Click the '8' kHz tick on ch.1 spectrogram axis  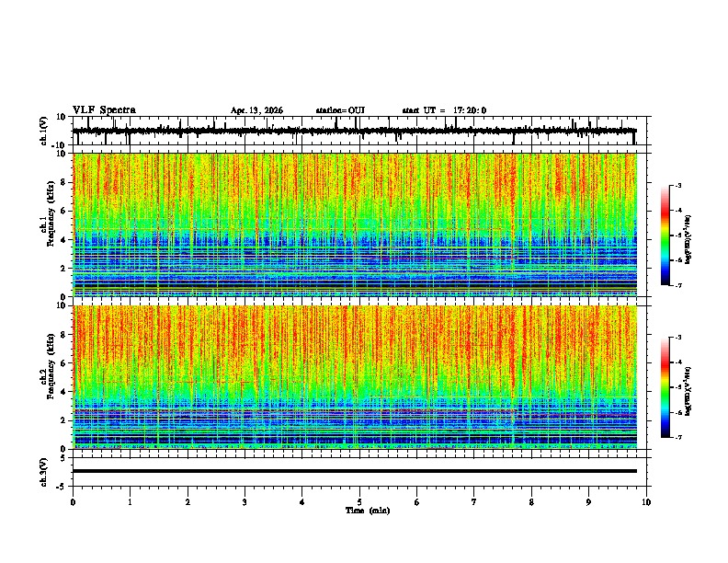click(x=64, y=182)
